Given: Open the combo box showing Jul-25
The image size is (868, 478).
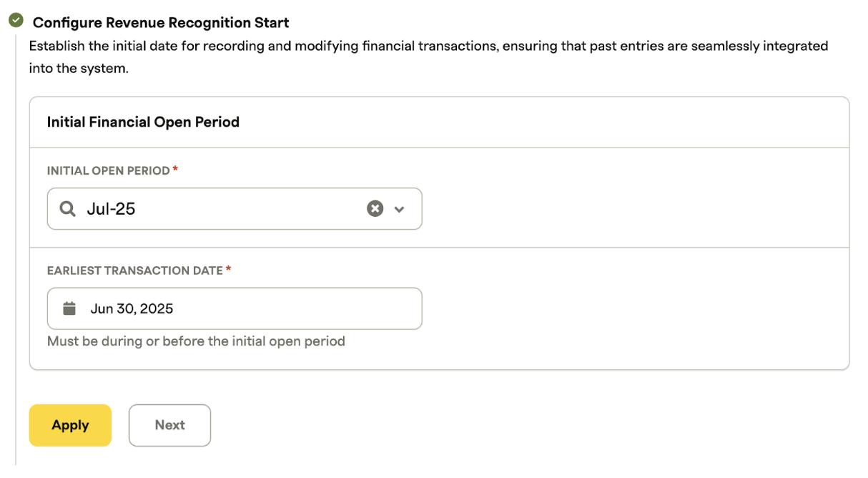Looking at the screenshot, I should click(x=235, y=209).
